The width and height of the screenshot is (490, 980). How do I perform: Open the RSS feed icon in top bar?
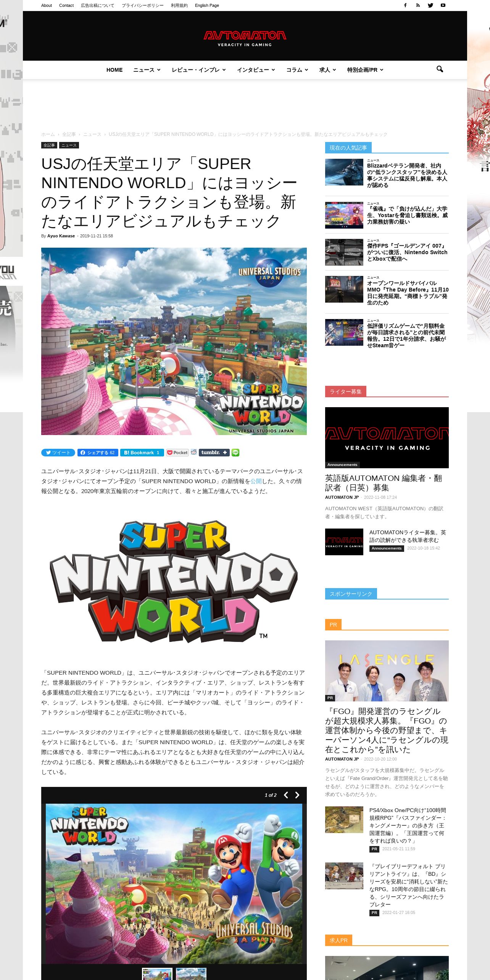tap(418, 5)
